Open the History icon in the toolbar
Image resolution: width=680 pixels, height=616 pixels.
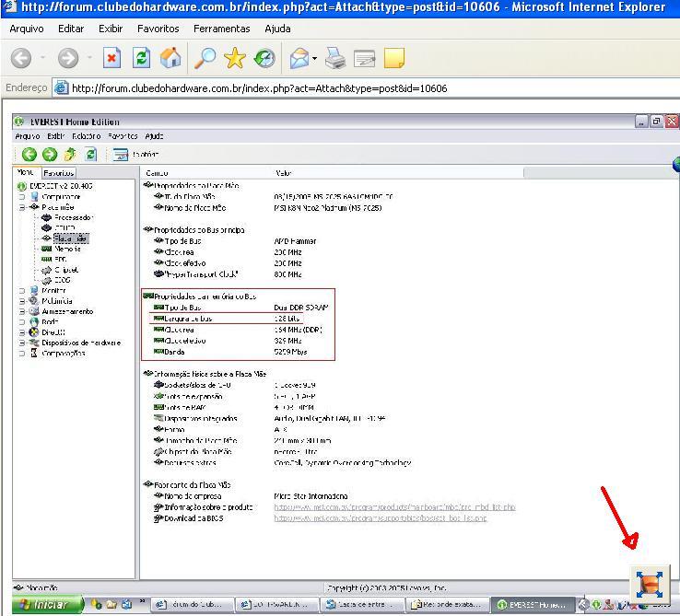(264, 58)
